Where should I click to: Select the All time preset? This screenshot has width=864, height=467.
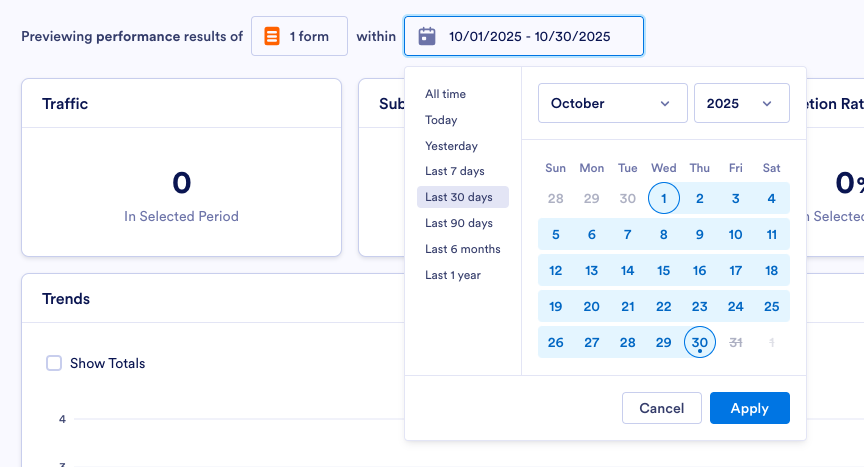445,94
